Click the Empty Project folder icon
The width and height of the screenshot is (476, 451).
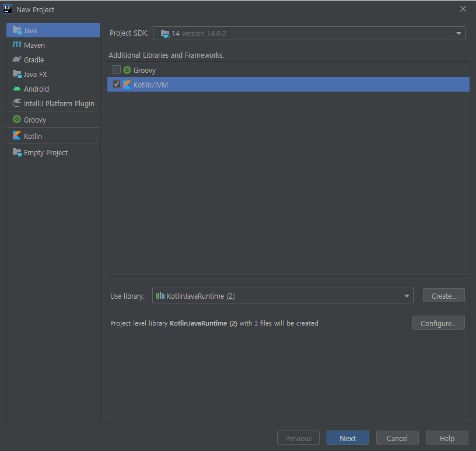[x=17, y=152]
